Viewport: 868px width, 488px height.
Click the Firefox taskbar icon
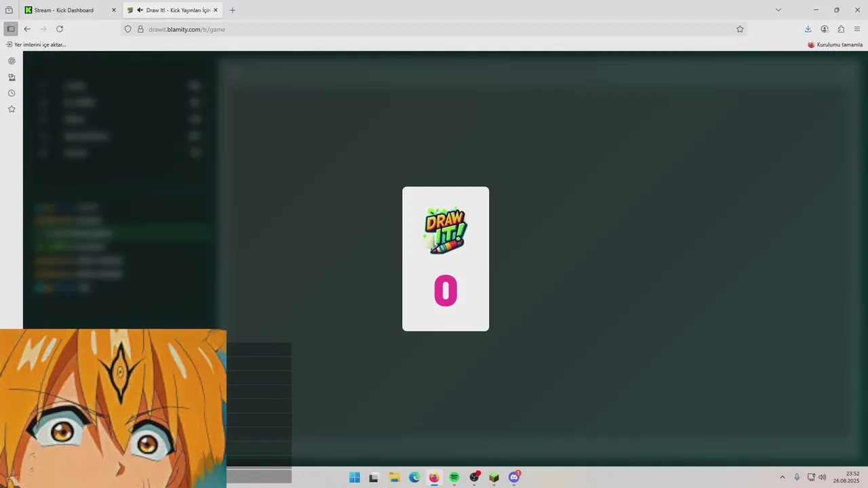[434, 477]
